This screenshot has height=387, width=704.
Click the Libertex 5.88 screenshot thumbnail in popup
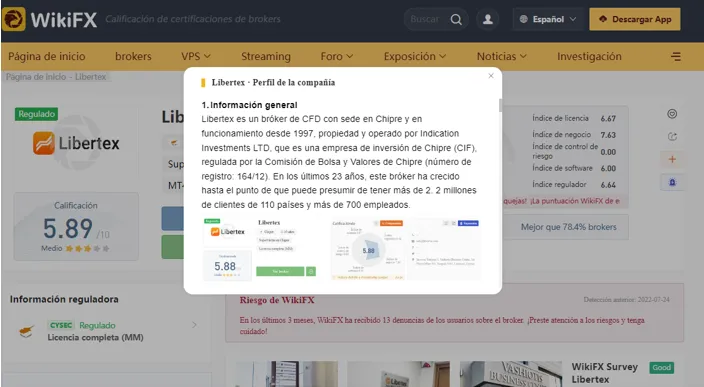(x=260, y=249)
